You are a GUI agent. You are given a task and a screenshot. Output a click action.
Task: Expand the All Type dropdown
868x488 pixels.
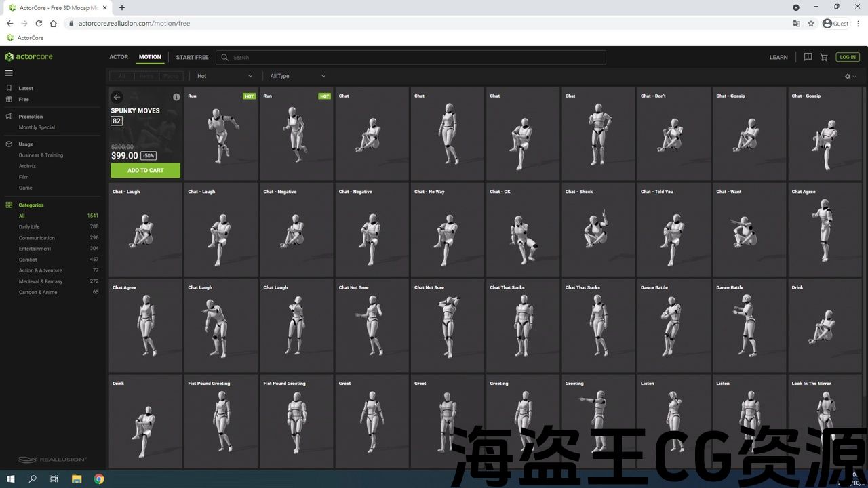(x=298, y=76)
